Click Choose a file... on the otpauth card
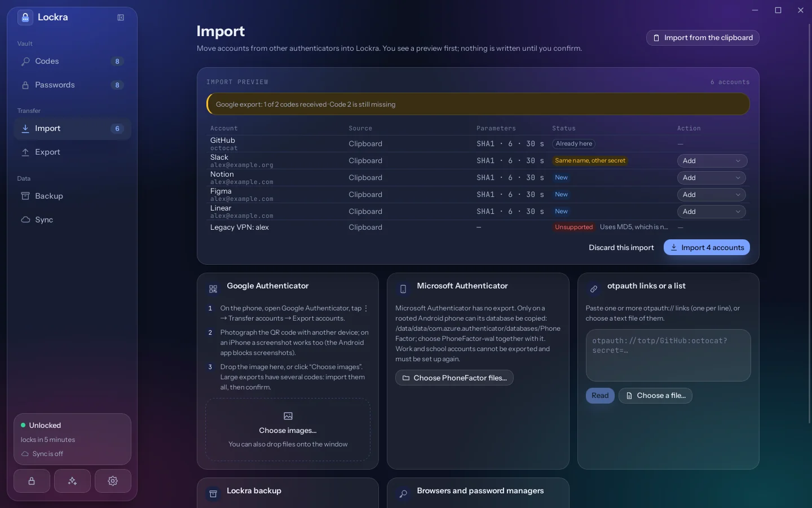The height and width of the screenshot is (508, 812). tap(655, 396)
